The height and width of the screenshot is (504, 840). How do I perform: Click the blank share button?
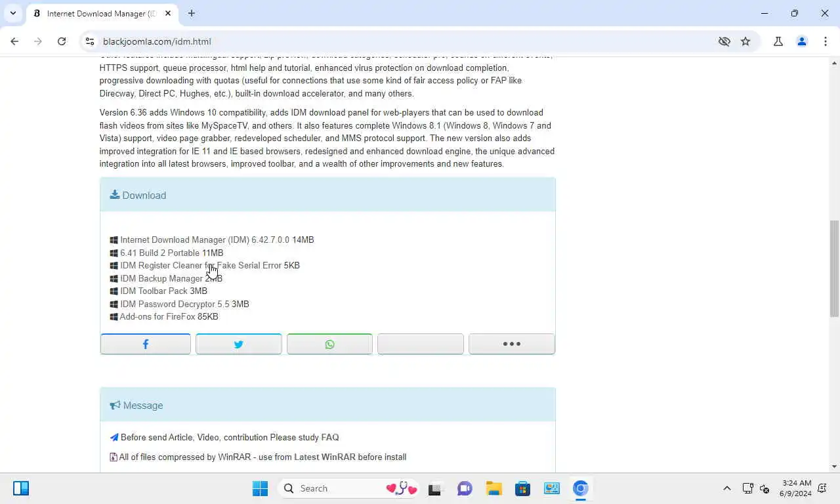click(421, 344)
